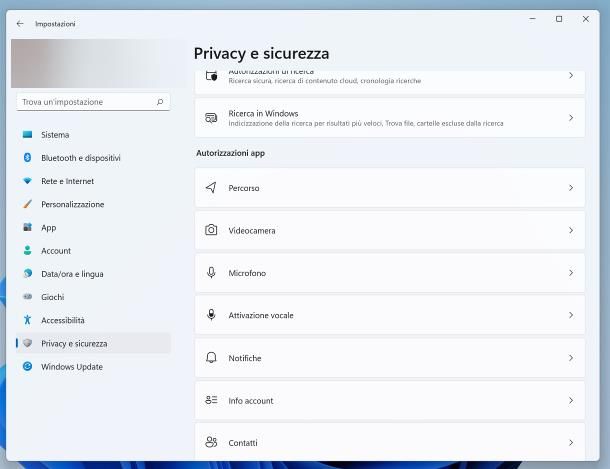Click the Microfono microphone icon
610x469 pixels.
[x=211, y=273]
